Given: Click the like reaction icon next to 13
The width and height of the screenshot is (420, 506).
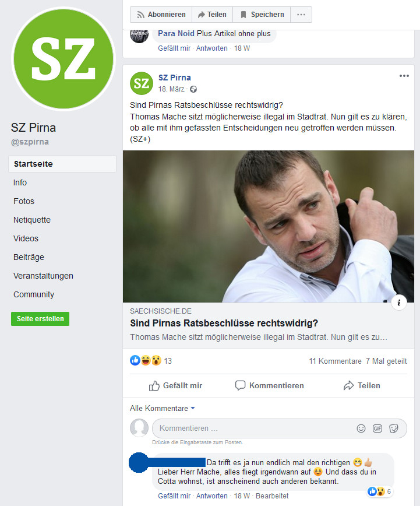Looking at the screenshot, I should pos(135,360).
